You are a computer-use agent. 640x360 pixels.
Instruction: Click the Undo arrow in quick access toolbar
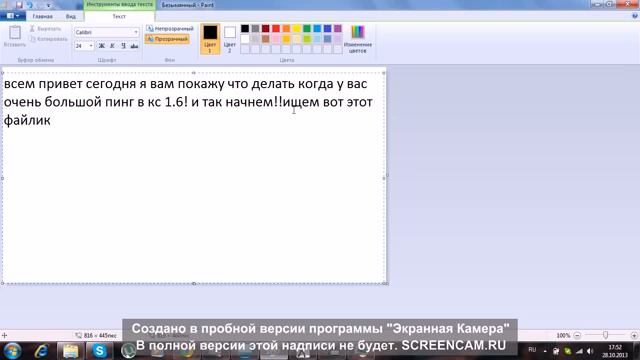tap(29, 5)
